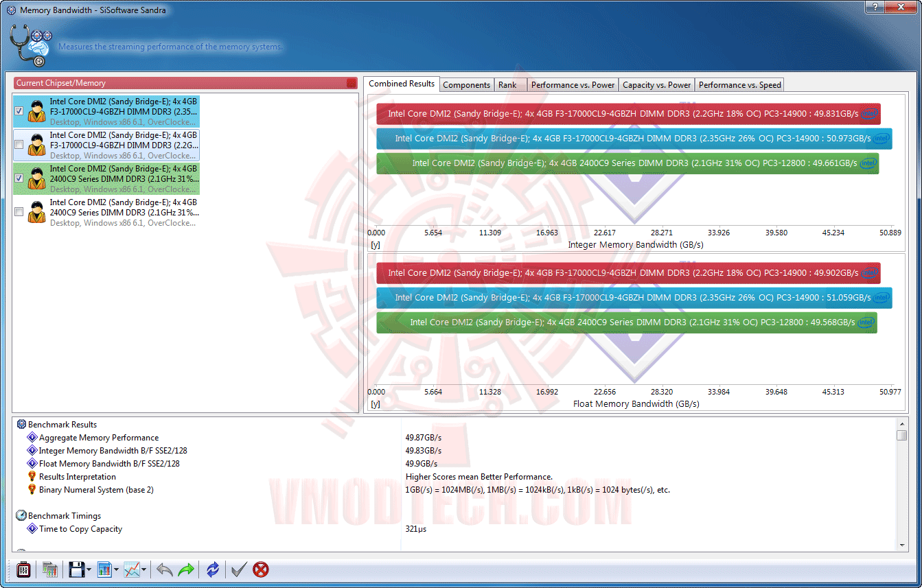Click the greyed-out rank results toolbar icon
The width and height of the screenshot is (922, 588).
point(49,569)
